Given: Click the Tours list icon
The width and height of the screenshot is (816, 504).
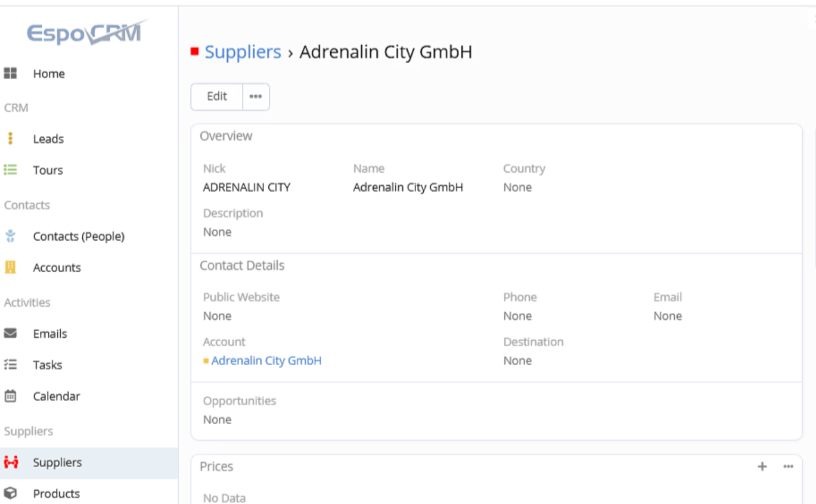Looking at the screenshot, I should 10,170.
